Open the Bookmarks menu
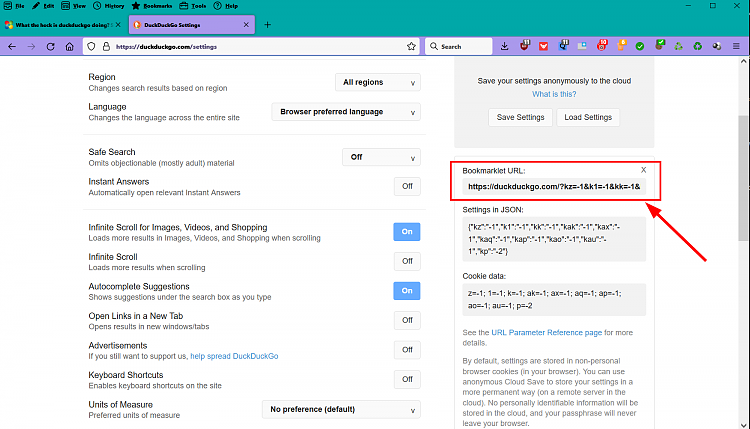This screenshot has height=429, width=750. click(x=152, y=6)
